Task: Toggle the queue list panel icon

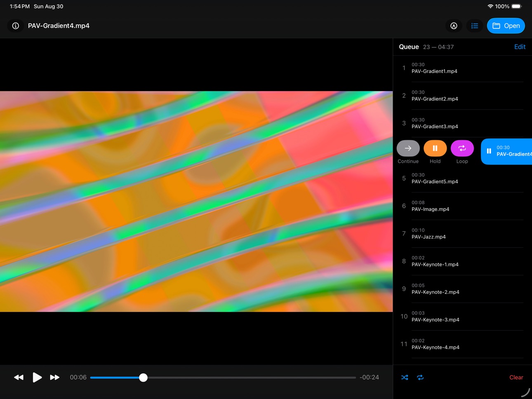Action: tap(475, 26)
